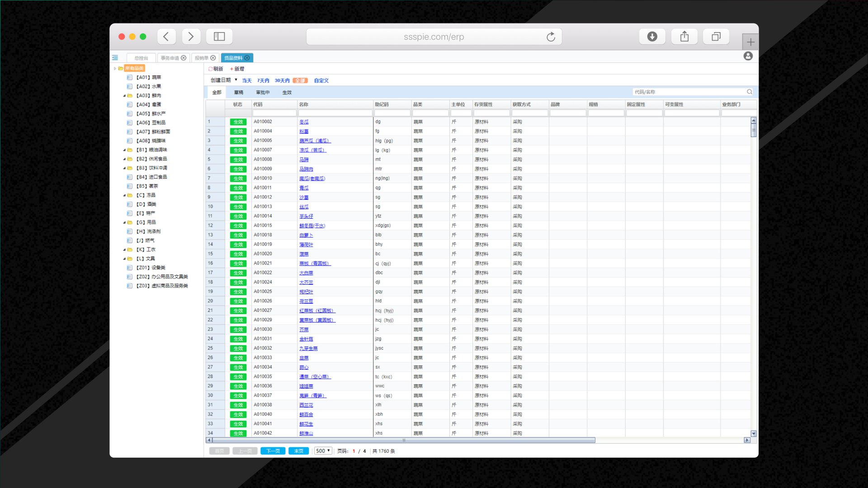This screenshot has width=868, height=488.
Task: Close the 货品资料 tab with its X
Action: pyautogui.click(x=247, y=58)
